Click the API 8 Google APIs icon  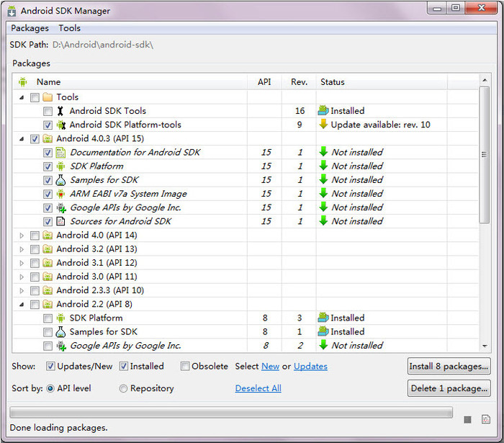[61, 346]
